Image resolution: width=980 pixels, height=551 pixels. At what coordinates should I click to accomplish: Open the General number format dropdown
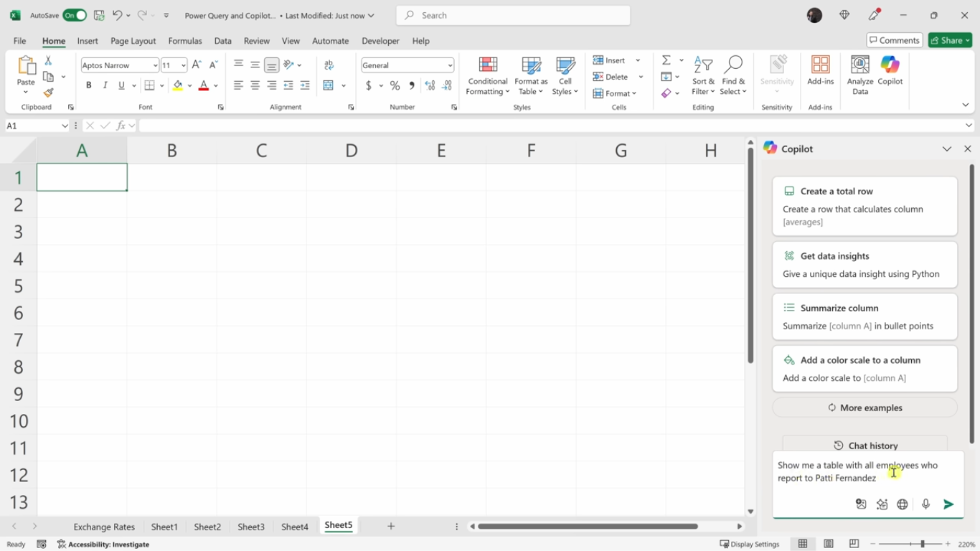[450, 65]
